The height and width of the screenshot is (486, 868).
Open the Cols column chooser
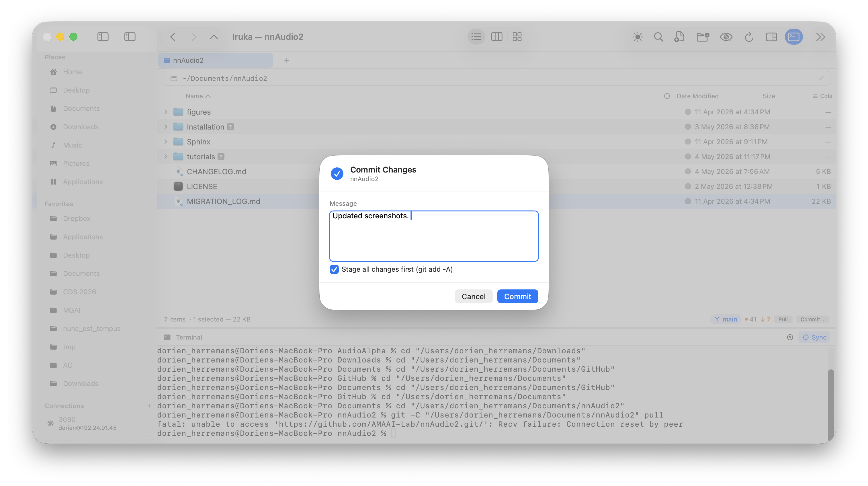(822, 96)
